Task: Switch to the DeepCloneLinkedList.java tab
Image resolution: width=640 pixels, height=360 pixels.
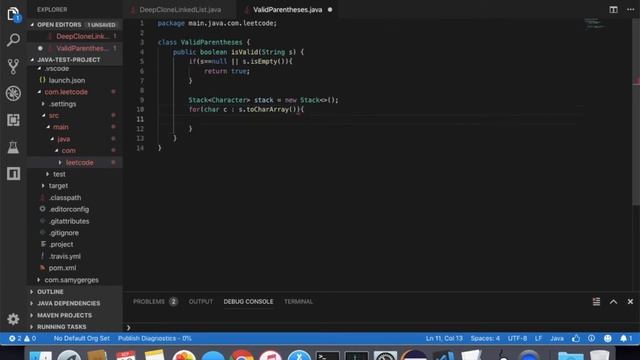Action: click(180, 9)
